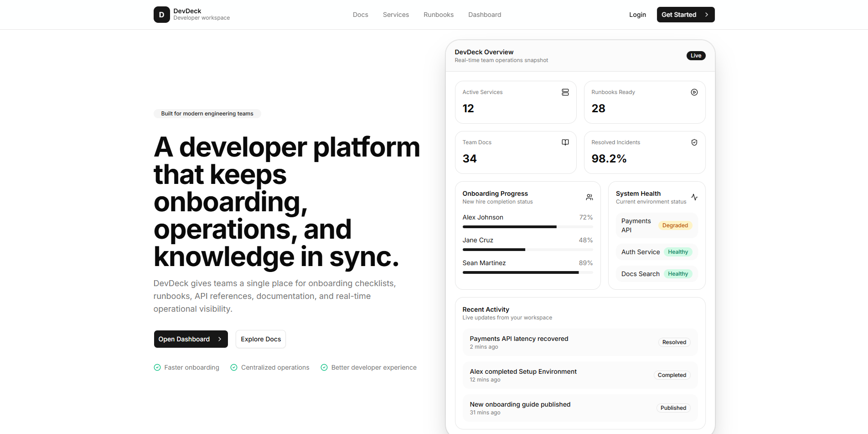This screenshot has width=868, height=434.
Task: Click the "2 mins ago" timestamp
Action: click(x=484, y=347)
